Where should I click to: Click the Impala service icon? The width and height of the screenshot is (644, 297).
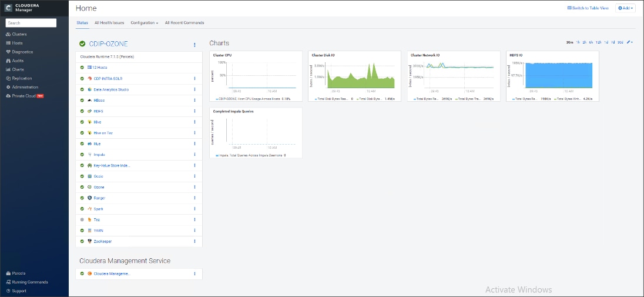[89, 155]
